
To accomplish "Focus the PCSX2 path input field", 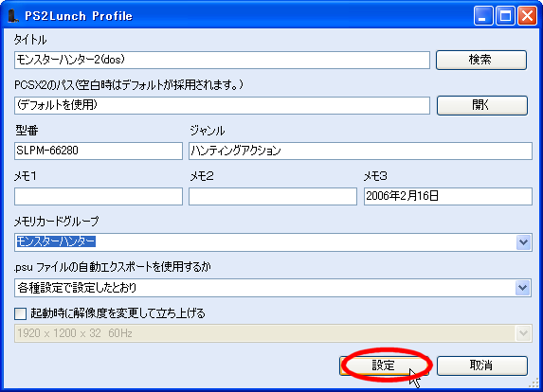I will coord(222,105).
